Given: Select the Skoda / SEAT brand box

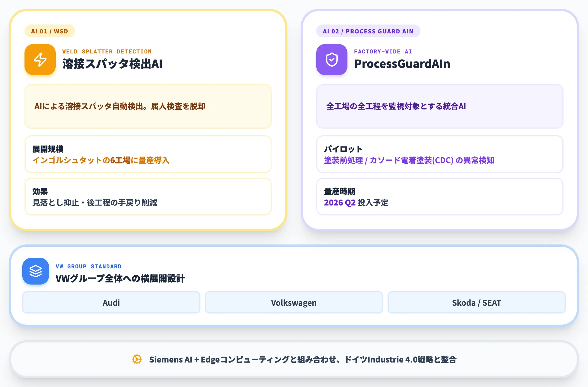Looking at the screenshot, I should (477, 302).
